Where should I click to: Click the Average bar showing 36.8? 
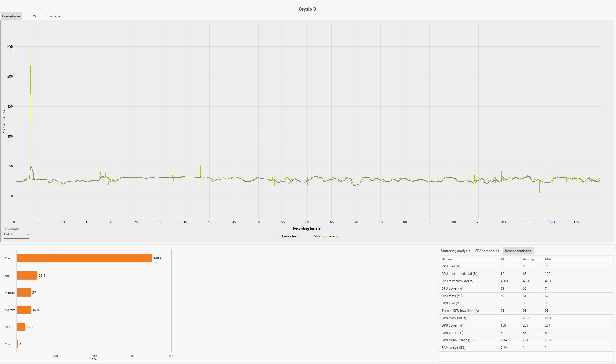[24, 310]
